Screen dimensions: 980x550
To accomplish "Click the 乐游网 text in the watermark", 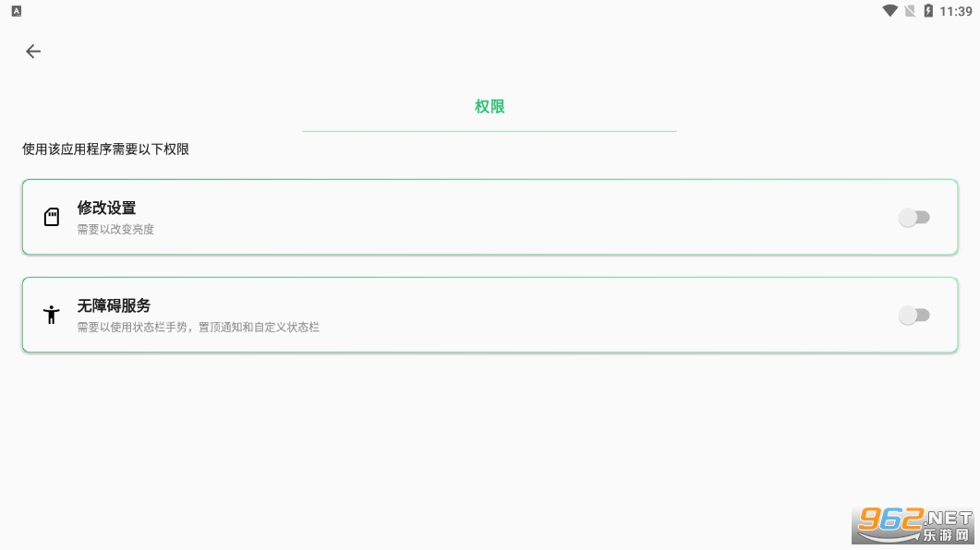I will (946, 535).
